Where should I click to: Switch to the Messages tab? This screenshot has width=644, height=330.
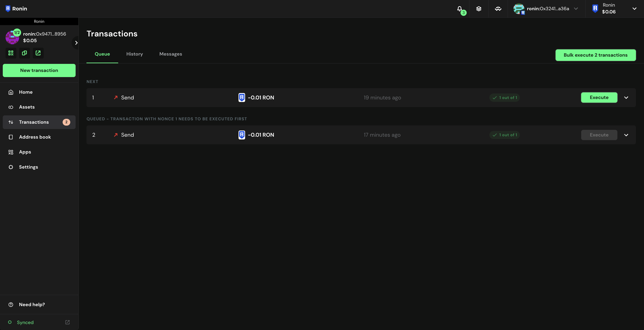[x=171, y=54]
